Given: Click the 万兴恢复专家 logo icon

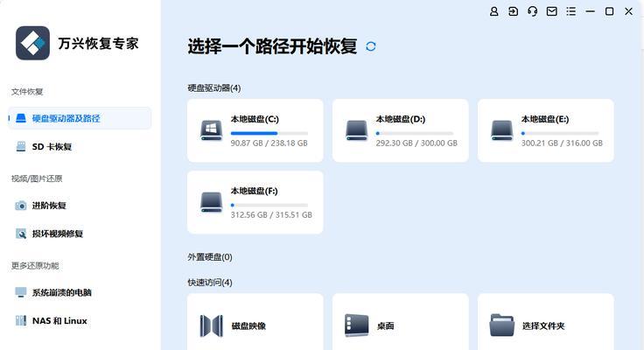Looking at the screenshot, I should (32, 43).
